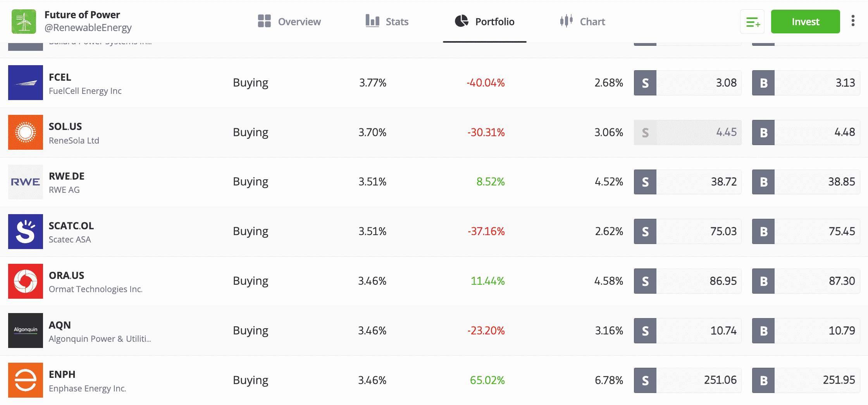Open the three-dot more options menu
The width and height of the screenshot is (868, 405).
click(x=853, y=21)
